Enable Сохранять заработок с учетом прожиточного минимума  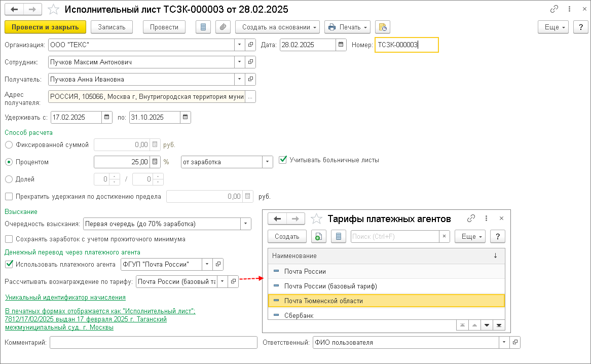9,239
